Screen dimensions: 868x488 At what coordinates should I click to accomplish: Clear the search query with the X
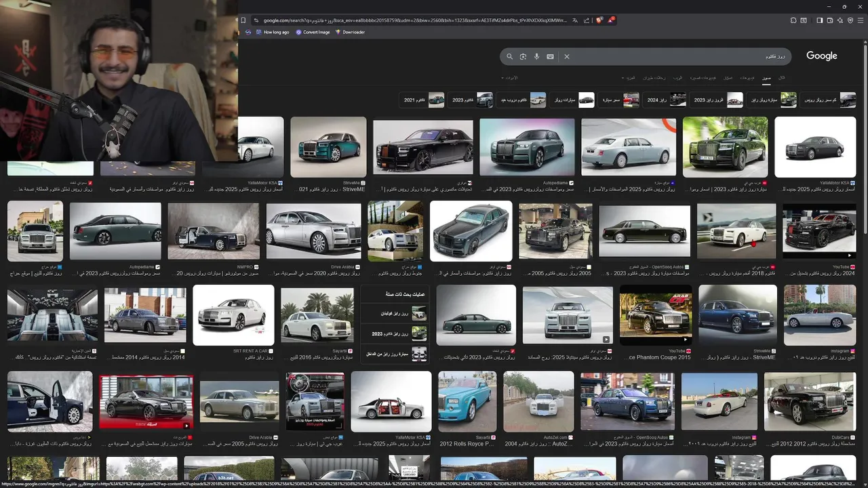coord(567,57)
